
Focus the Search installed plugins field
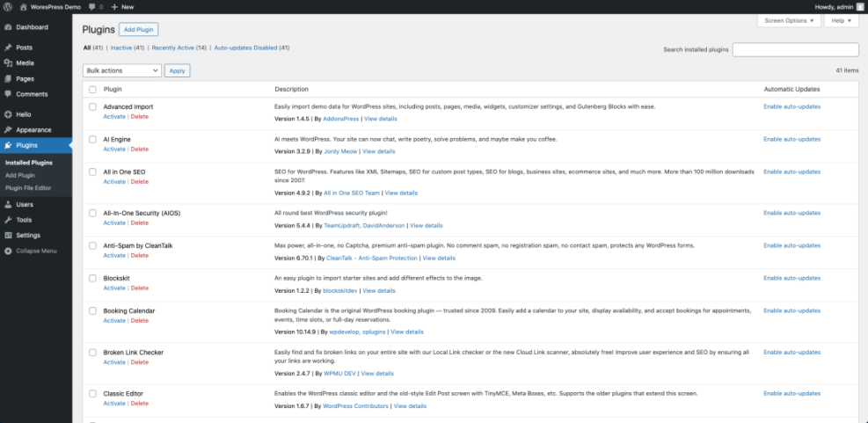click(x=796, y=50)
